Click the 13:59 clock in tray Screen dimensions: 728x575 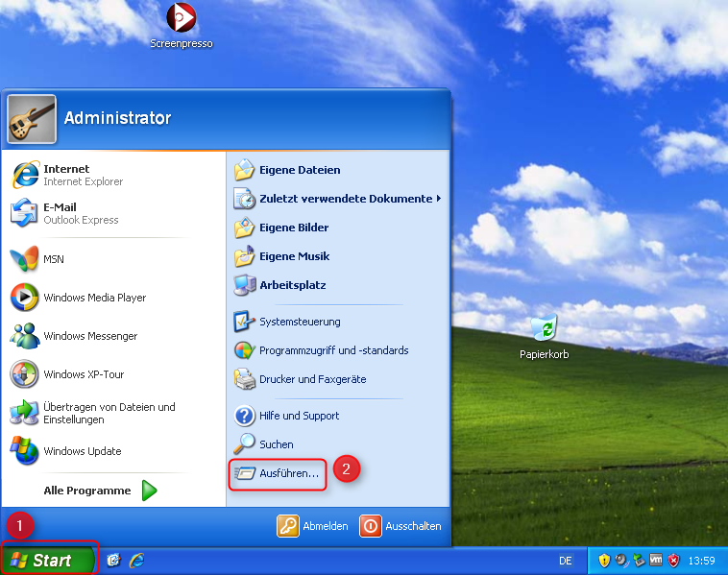(x=701, y=561)
